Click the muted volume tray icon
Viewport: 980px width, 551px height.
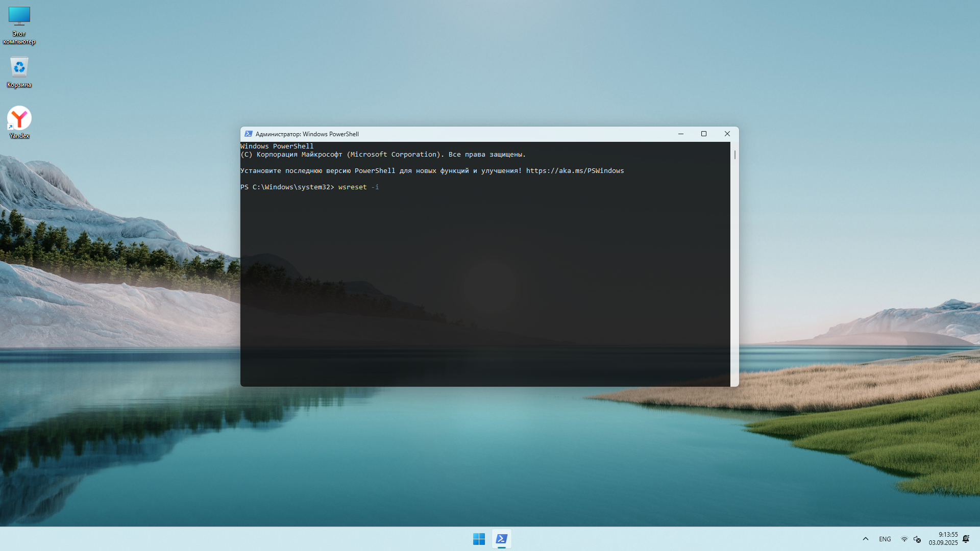point(917,539)
